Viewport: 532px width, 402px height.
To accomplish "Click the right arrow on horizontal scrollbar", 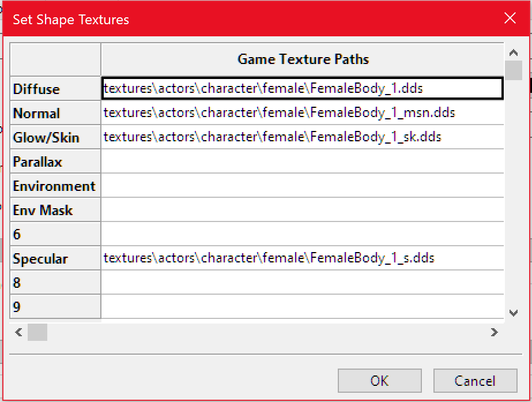I will (495, 332).
